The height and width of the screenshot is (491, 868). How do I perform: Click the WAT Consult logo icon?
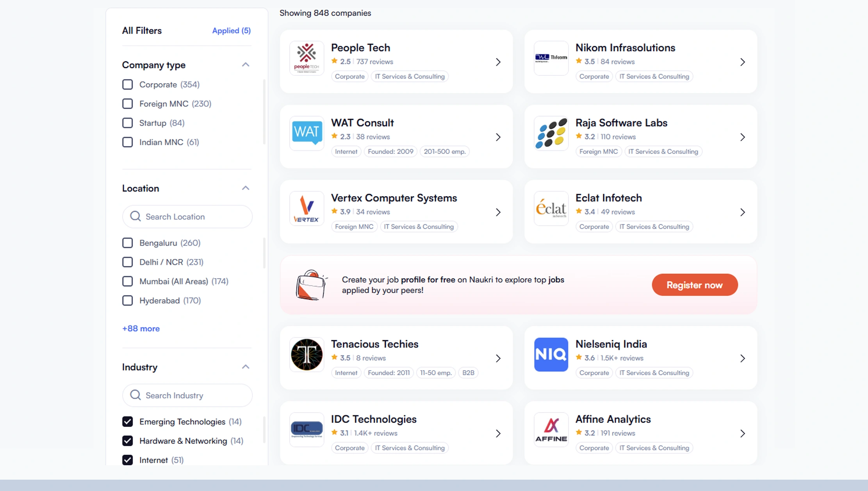pyautogui.click(x=307, y=133)
